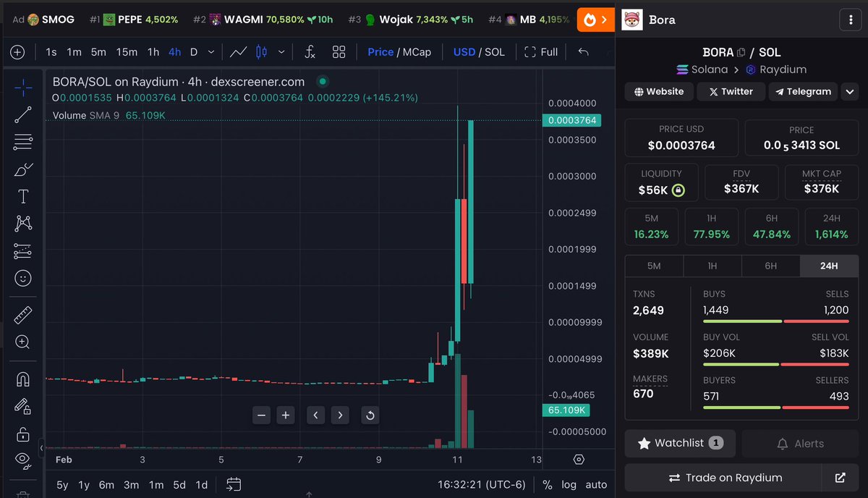Select the trend line drawing tool
This screenshot has height=498, width=868.
click(x=23, y=114)
